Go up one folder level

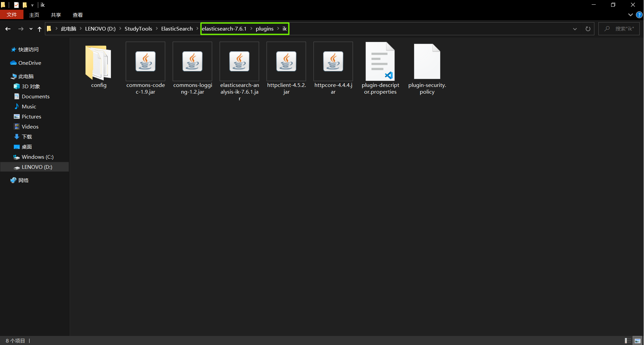tap(40, 29)
